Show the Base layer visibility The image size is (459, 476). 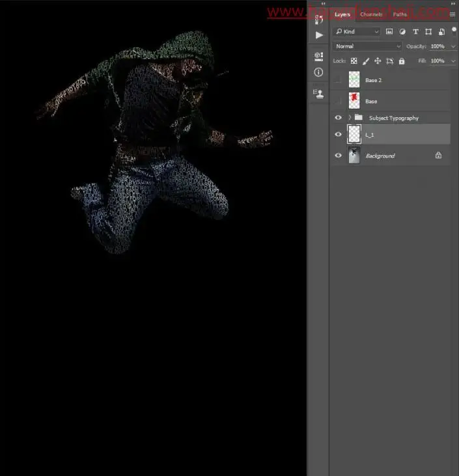[x=338, y=101]
